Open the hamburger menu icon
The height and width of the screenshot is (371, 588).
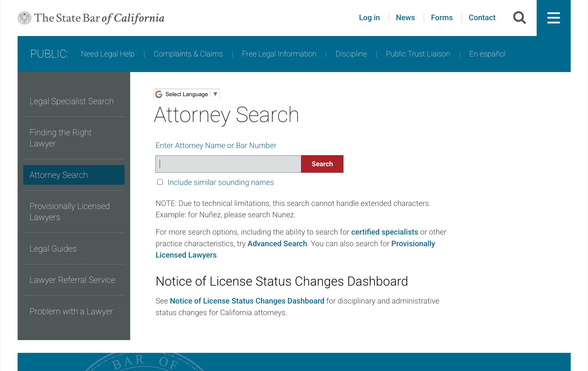coord(553,18)
